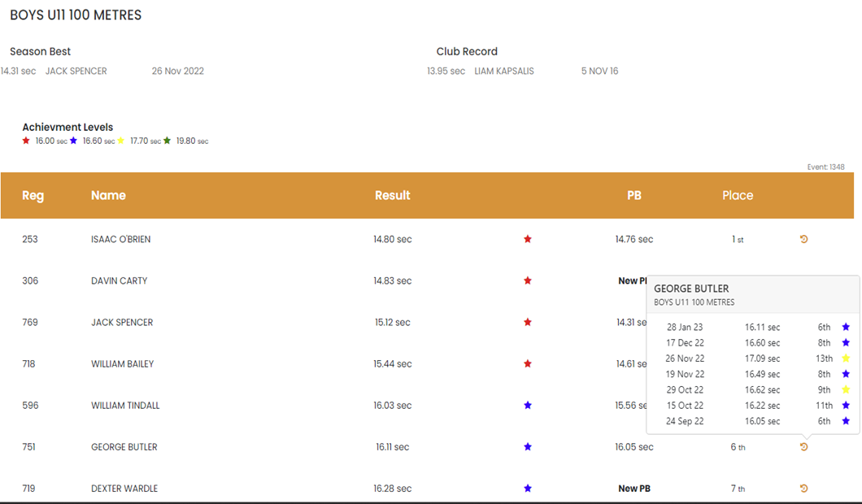Select Isaac O'Brien name in results table
Viewport: 862px width, 504px height.
[120, 239]
